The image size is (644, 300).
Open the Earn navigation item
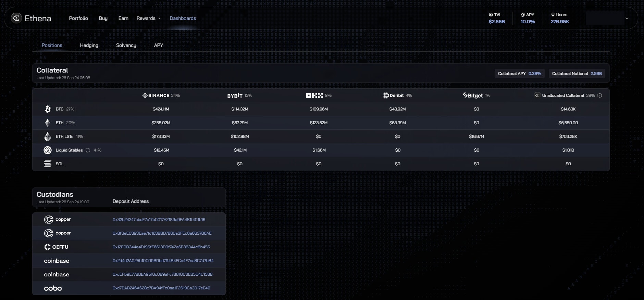[123, 18]
